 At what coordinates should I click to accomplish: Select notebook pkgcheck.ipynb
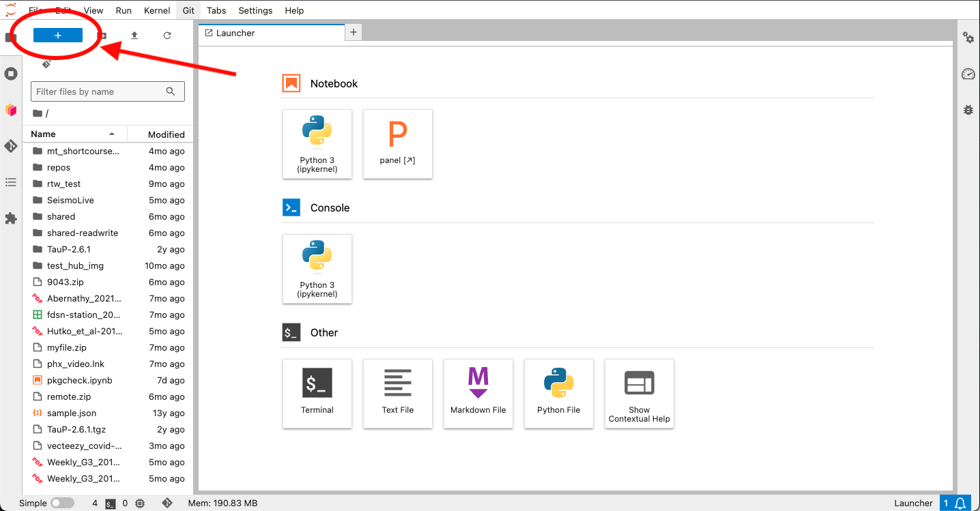click(108, 381)
